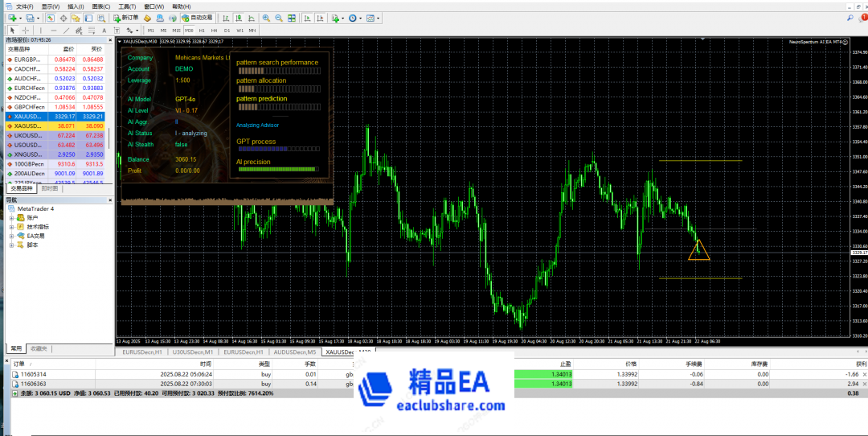Image resolution: width=868 pixels, height=436 pixels.
Task: Expand the EA交易 tree node
Action: [12, 236]
